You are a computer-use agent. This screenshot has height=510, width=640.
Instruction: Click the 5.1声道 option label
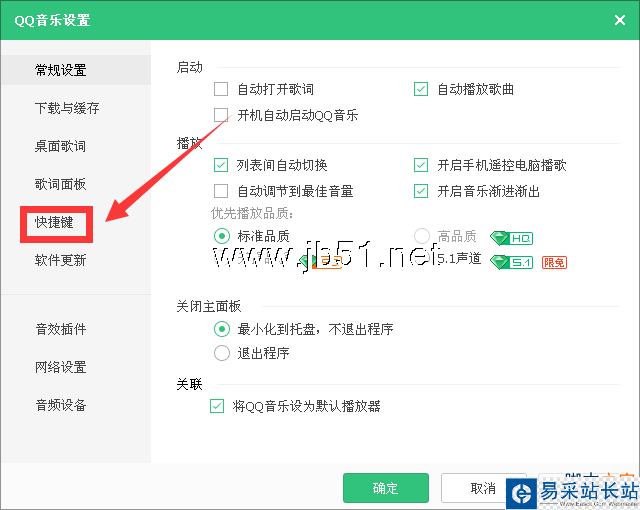tap(459, 259)
